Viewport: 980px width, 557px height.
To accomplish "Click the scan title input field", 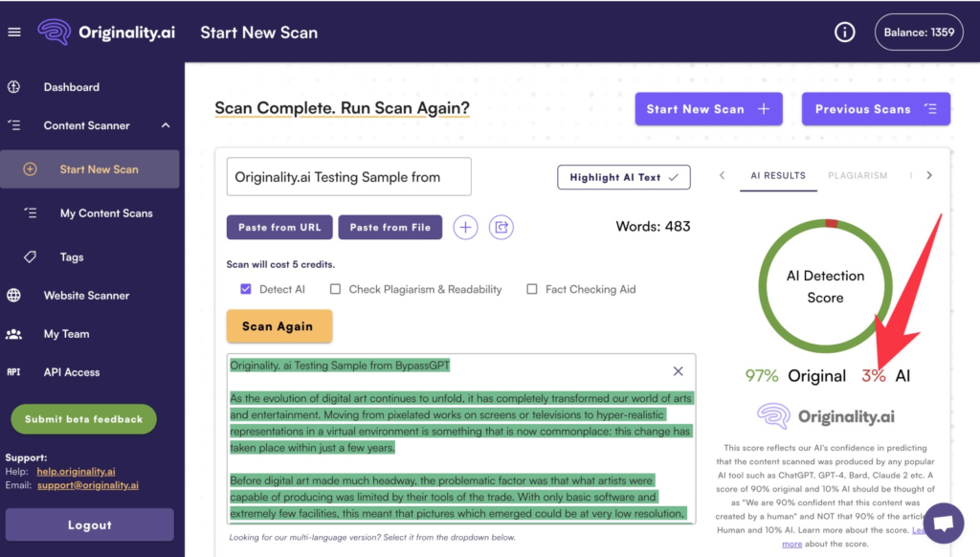I will [x=348, y=177].
